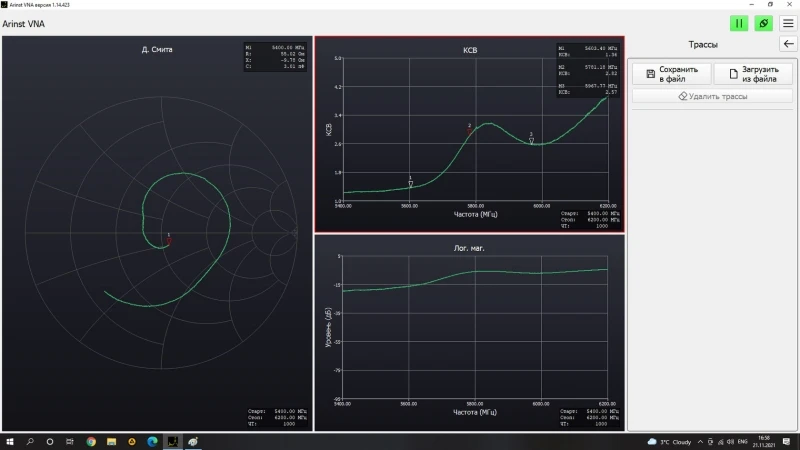Click the Трассы panel heading

[703, 44]
